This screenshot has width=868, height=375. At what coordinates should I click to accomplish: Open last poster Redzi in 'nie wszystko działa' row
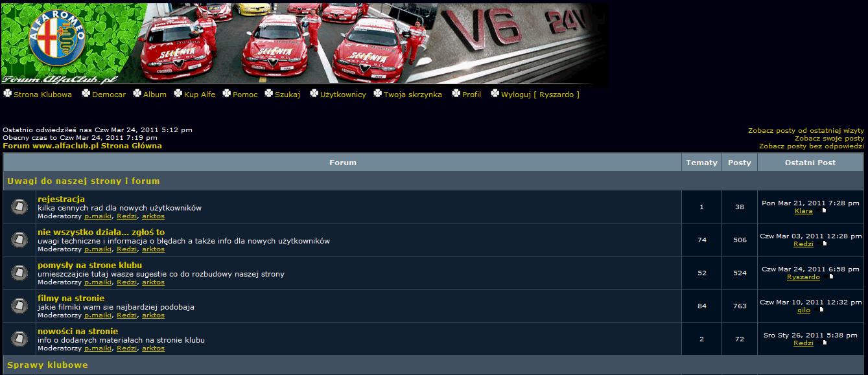[804, 244]
